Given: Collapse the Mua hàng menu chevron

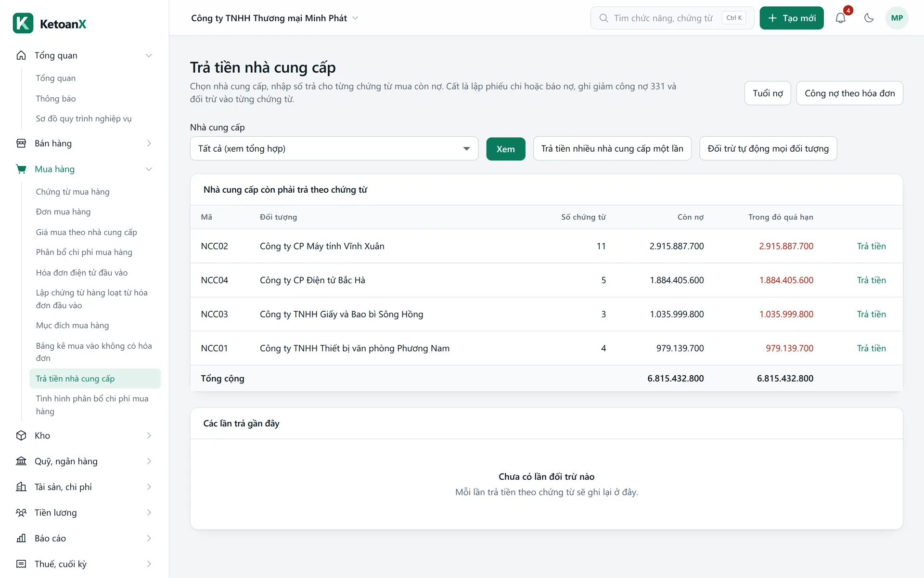Looking at the screenshot, I should pyautogui.click(x=149, y=169).
